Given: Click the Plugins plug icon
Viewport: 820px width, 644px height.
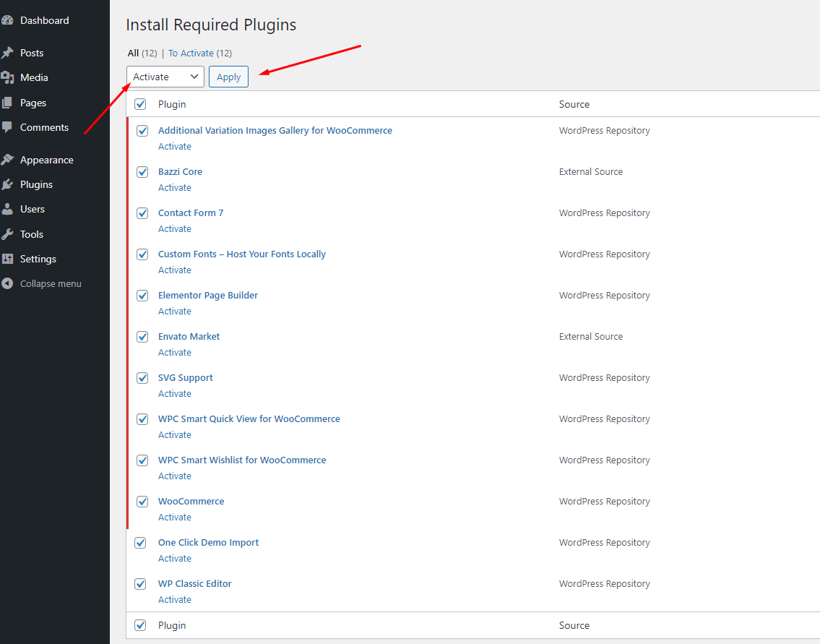Looking at the screenshot, I should (x=7, y=184).
